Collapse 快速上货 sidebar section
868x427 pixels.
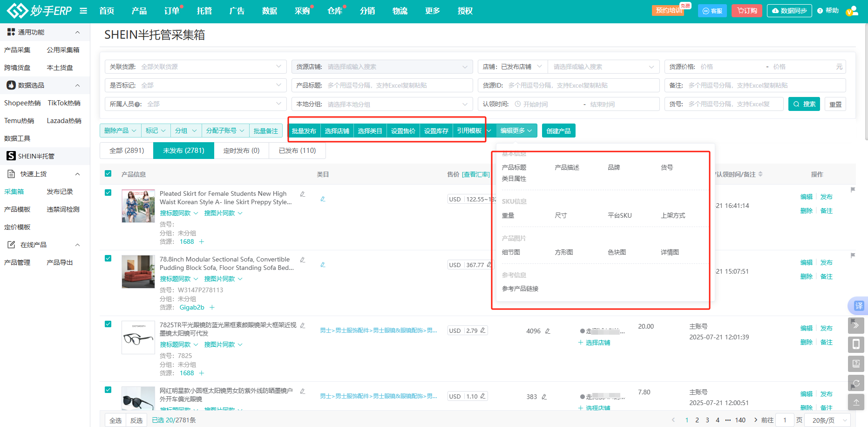pyautogui.click(x=77, y=174)
